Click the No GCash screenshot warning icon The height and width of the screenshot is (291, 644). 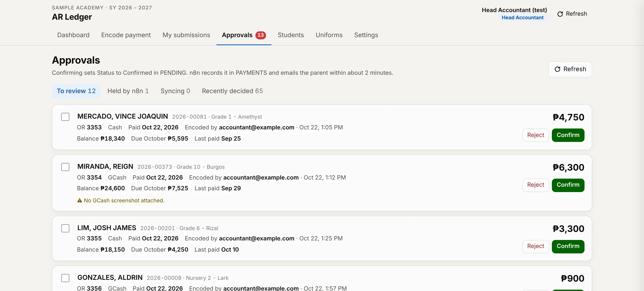[80, 200]
